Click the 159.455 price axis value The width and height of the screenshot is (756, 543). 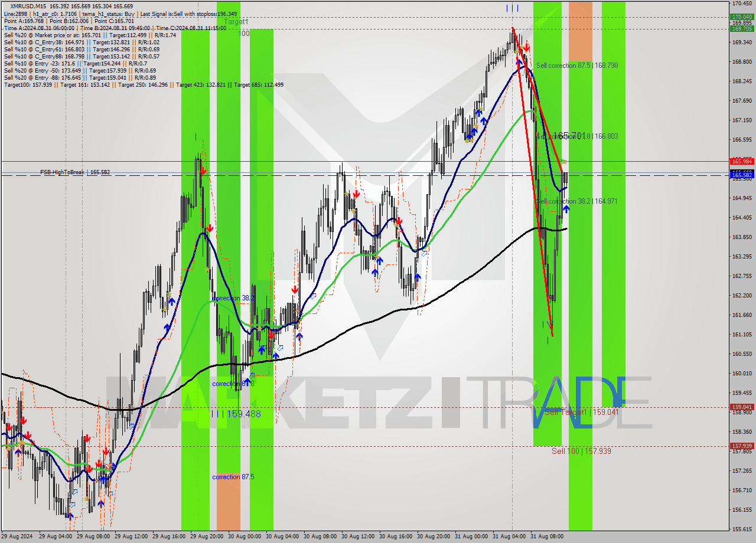[x=742, y=393]
